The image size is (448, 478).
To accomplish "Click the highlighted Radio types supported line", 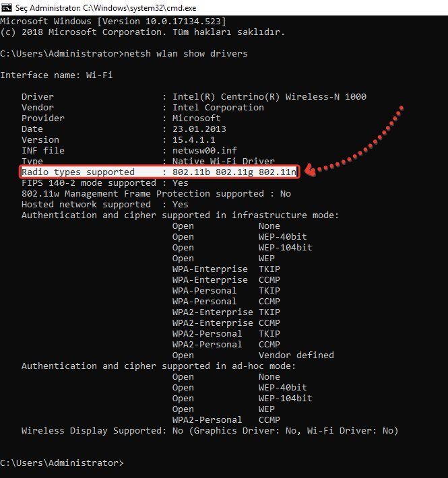I will pos(158,172).
